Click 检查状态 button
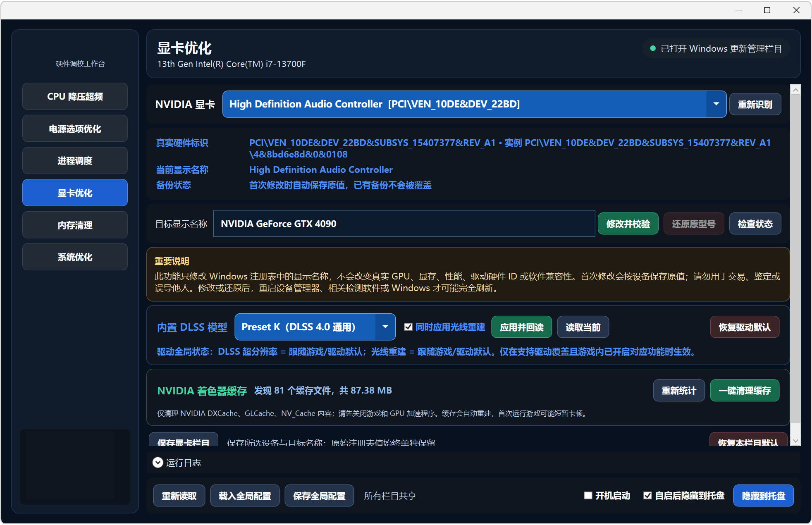 755,224
